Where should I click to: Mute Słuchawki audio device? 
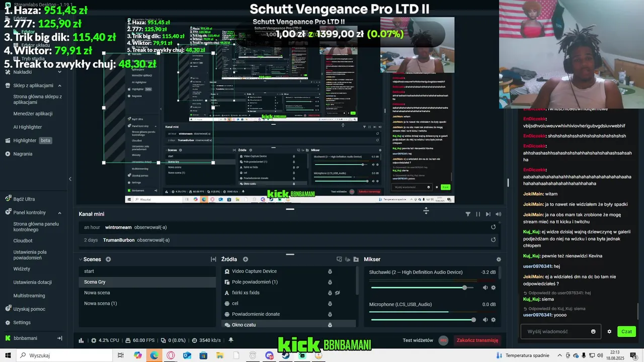coord(485,288)
